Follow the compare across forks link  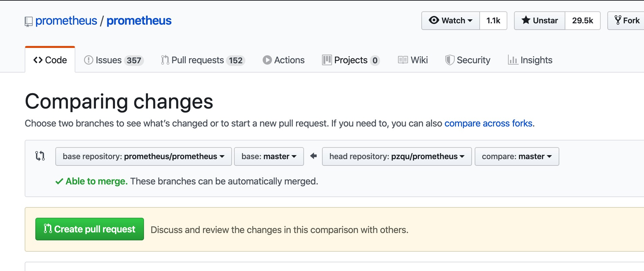coord(488,124)
